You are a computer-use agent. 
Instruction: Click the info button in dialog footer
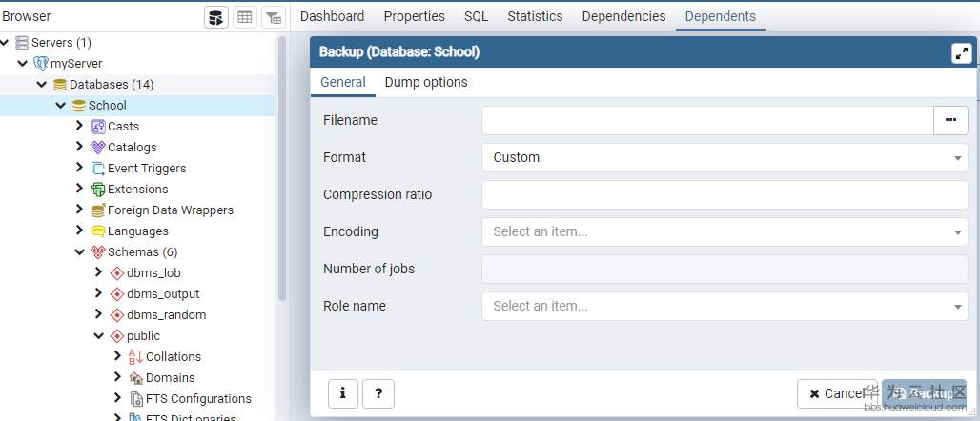tap(342, 392)
